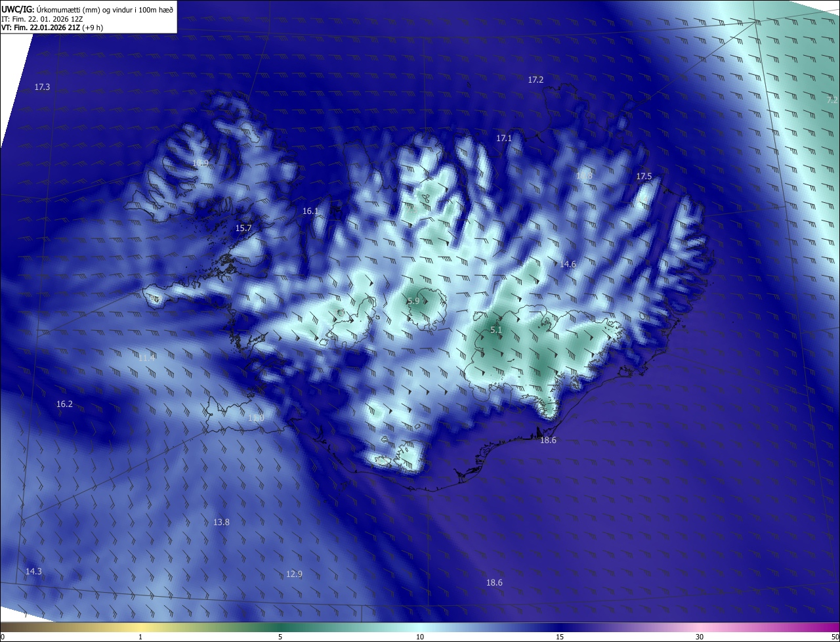Click the 12.9 value label
840x642 pixels.
click(x=294, y=574)
